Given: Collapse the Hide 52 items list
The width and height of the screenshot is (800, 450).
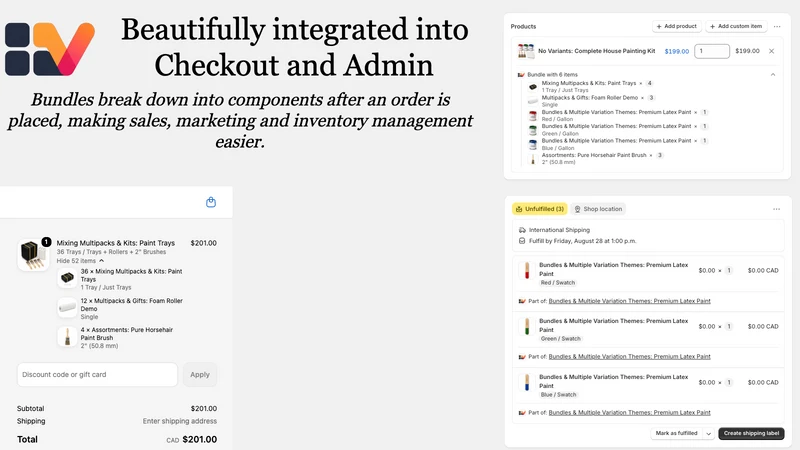Looking at the screenshot, I should point(80,261).
